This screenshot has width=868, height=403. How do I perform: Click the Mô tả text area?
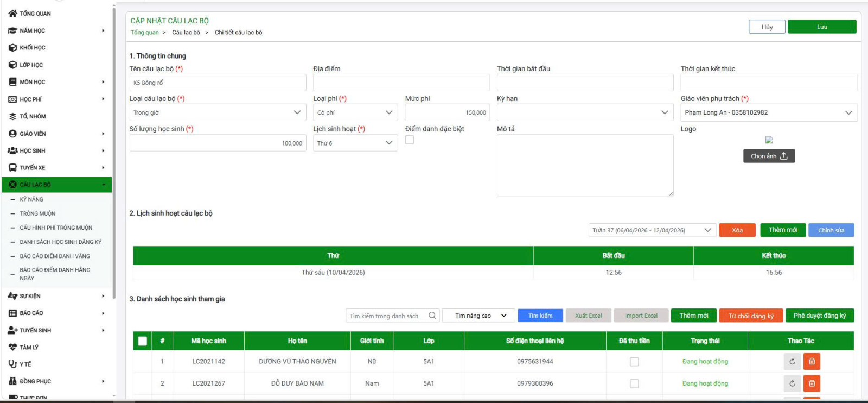(x=585, y=165)
